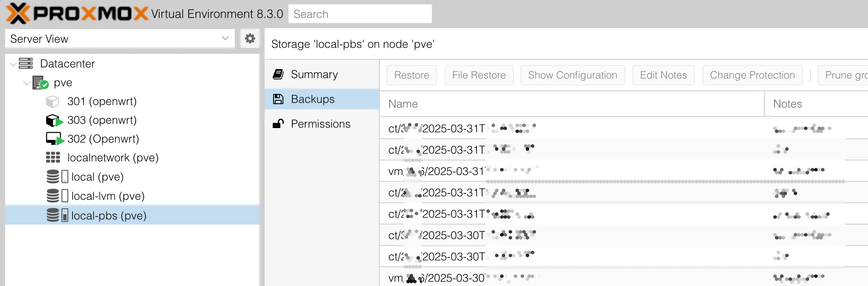This screenshot has height=286, width=868.
Task: Click the Change Protection button
Action: 752,75
